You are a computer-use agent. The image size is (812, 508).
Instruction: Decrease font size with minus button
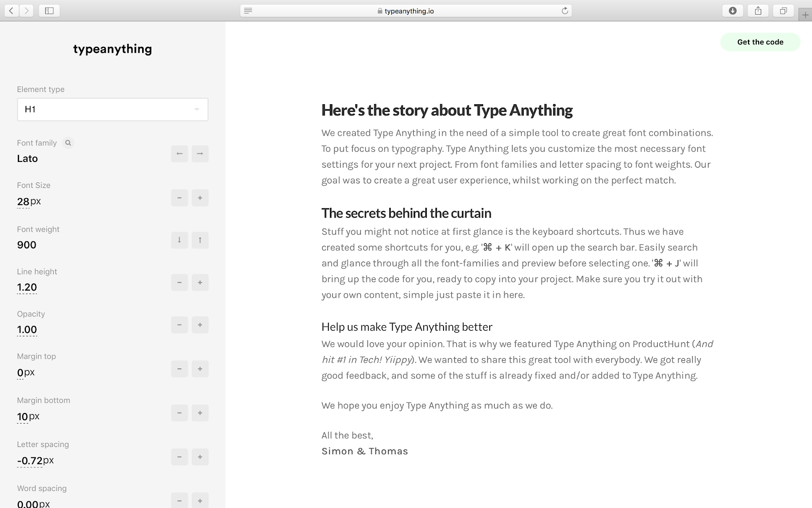tap(180, 198)
